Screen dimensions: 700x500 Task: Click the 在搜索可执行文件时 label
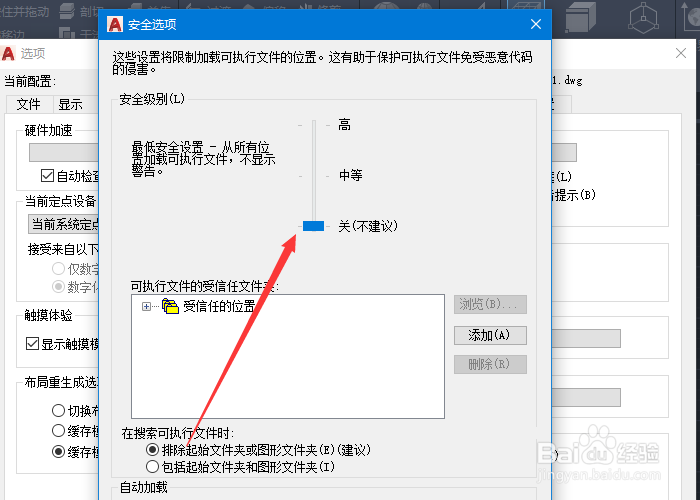click(178, 433)
